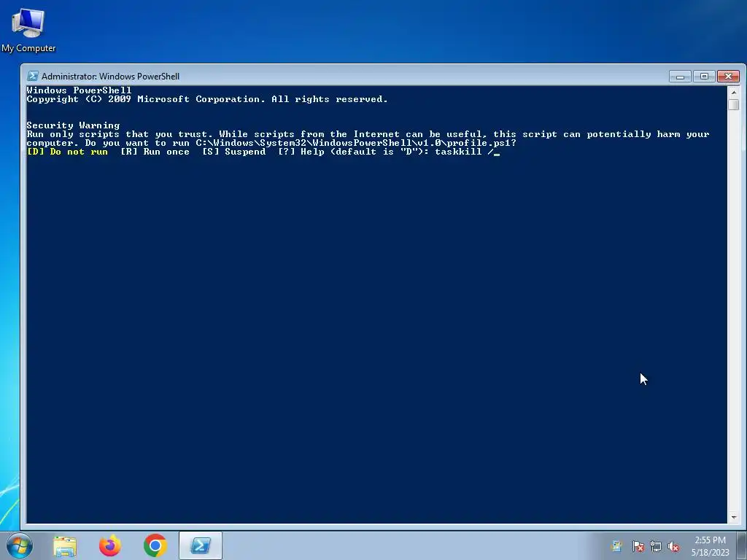
Task: Launch Windows Explorer from the taskbar
Action: click(65, 546)
